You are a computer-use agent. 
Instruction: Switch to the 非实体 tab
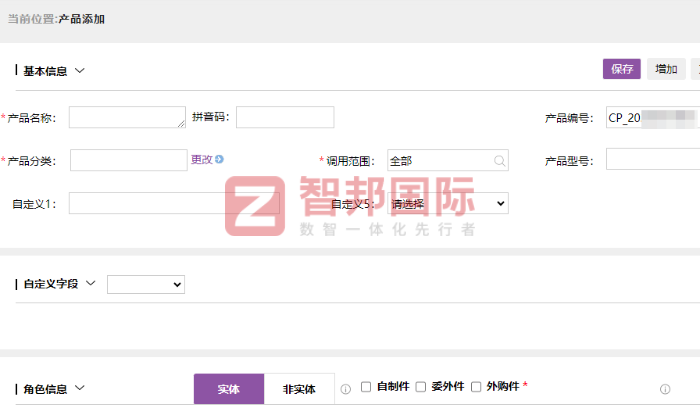tap(299, 389)
